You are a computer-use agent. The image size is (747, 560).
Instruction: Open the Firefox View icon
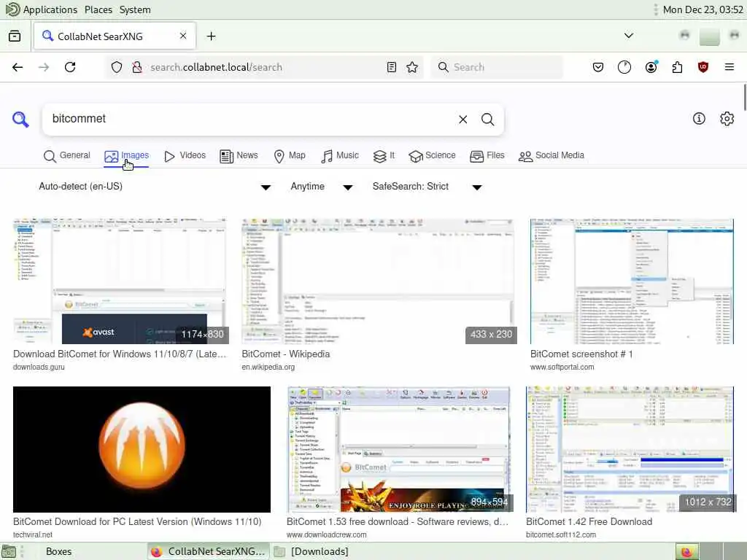15,36
